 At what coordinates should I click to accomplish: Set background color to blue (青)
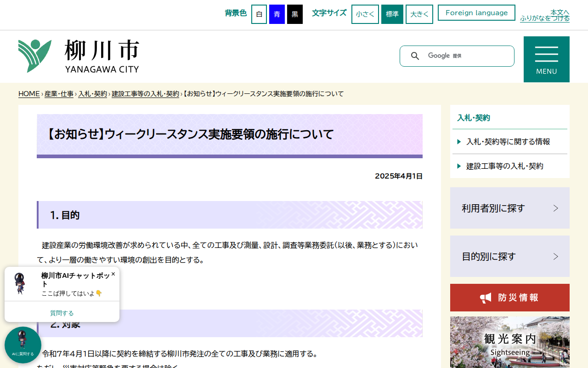[x=277, y=14]
